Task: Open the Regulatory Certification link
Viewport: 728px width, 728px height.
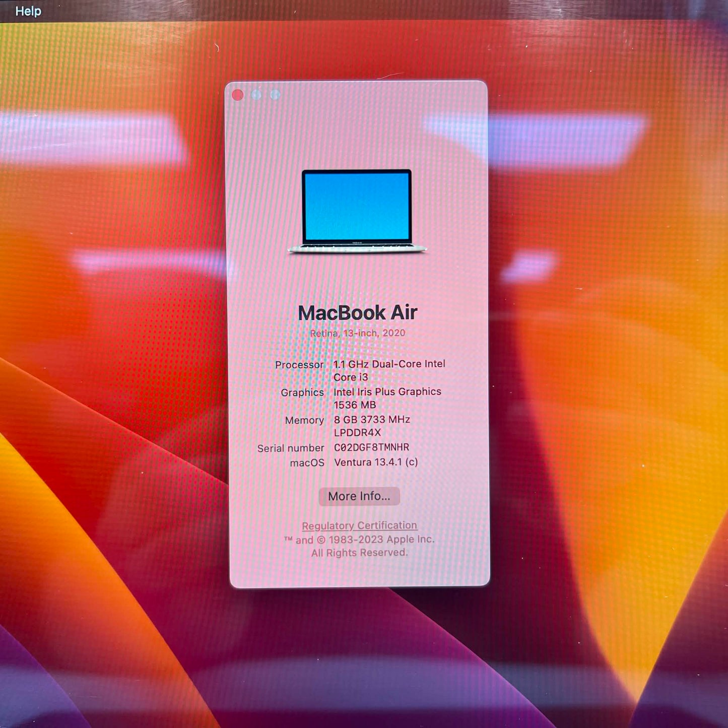Action: pyautogui.click(x=359, y=525)
